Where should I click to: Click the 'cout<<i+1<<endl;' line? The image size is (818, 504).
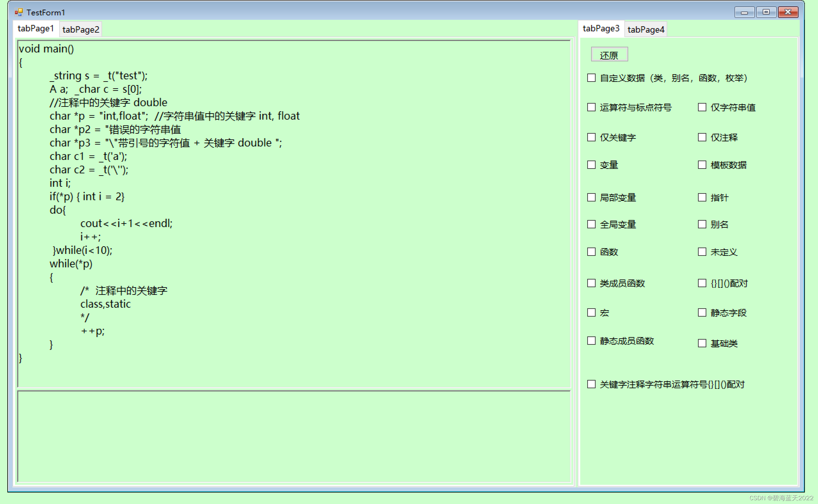point(126,223)
